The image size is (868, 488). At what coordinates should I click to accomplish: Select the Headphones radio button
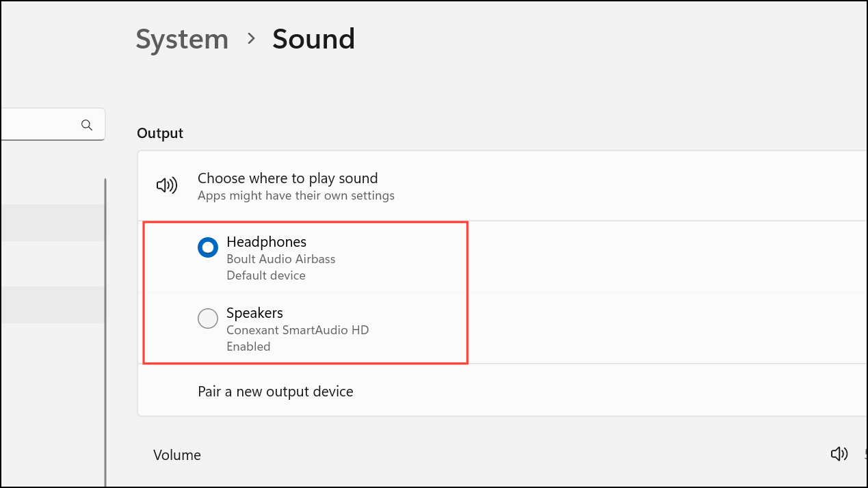click(x=208, y=247)
